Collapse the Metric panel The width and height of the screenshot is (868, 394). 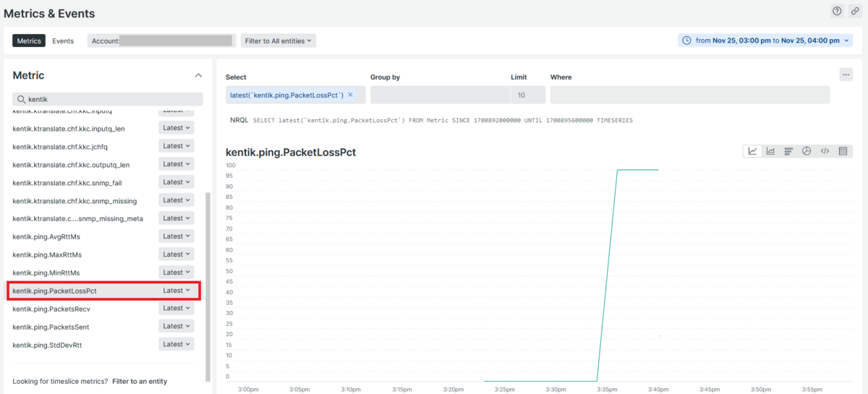pyautogui.click(x=198, y=75)
